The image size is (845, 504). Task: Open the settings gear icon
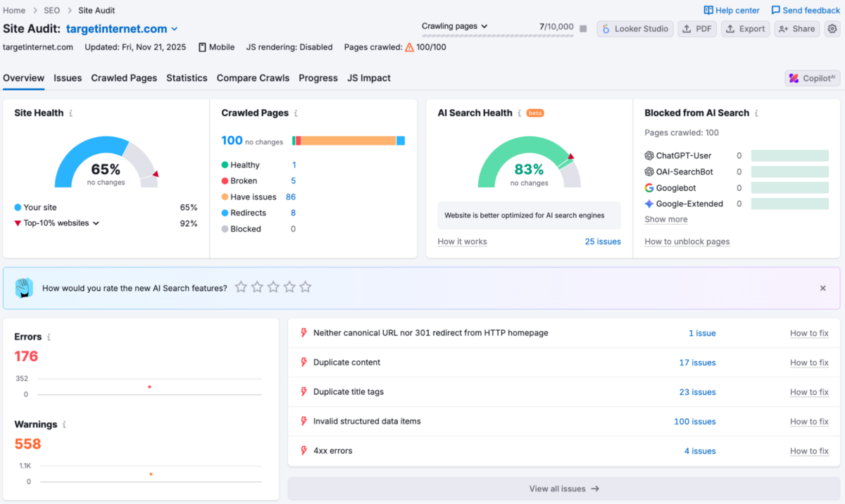tap(832, 29)
